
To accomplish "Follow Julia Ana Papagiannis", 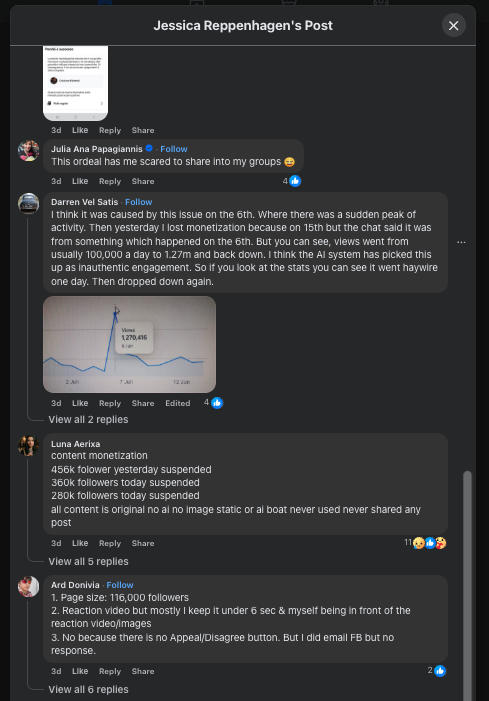I will (174, 149).
